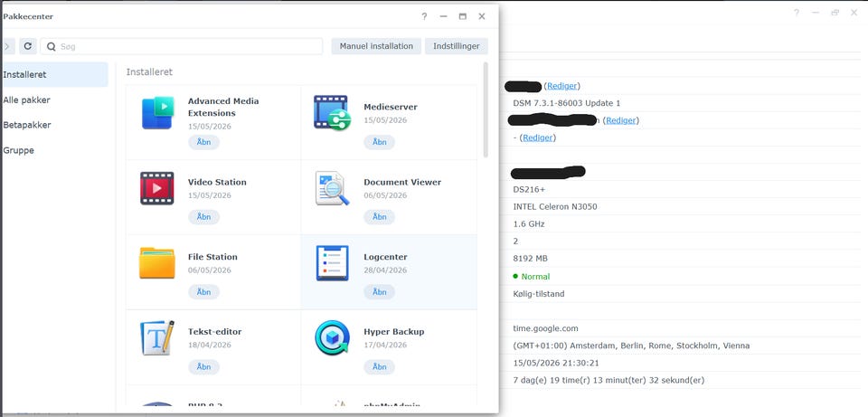This screenshot has height=417, width=868.
Task: Focus the Søg search field
Action: tap(181, 46)
